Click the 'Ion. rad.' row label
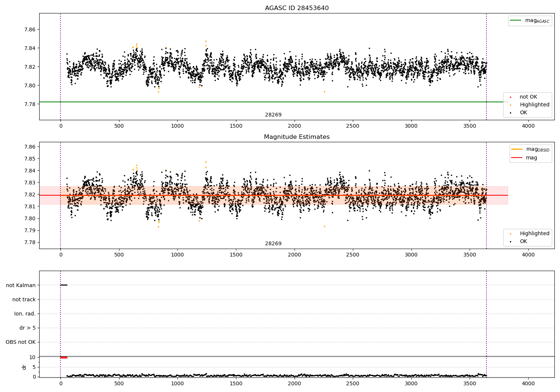This screenshot has height=392, width=560. (25, 314)
